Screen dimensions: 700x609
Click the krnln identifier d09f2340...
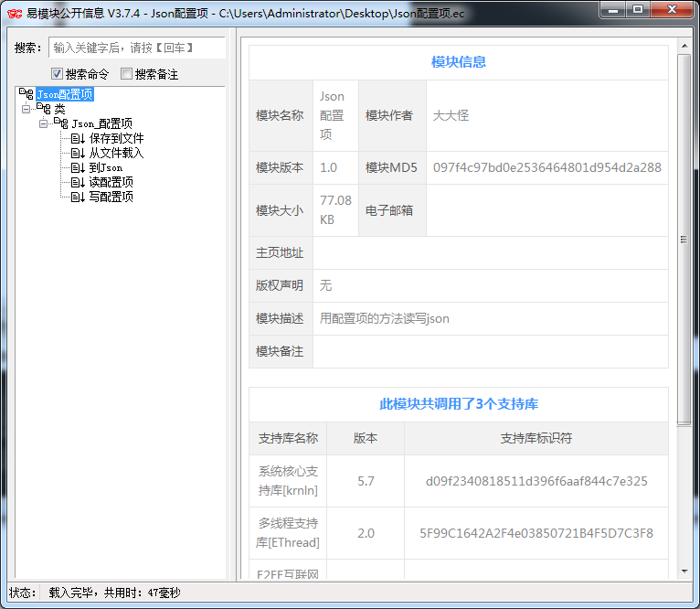536,481
